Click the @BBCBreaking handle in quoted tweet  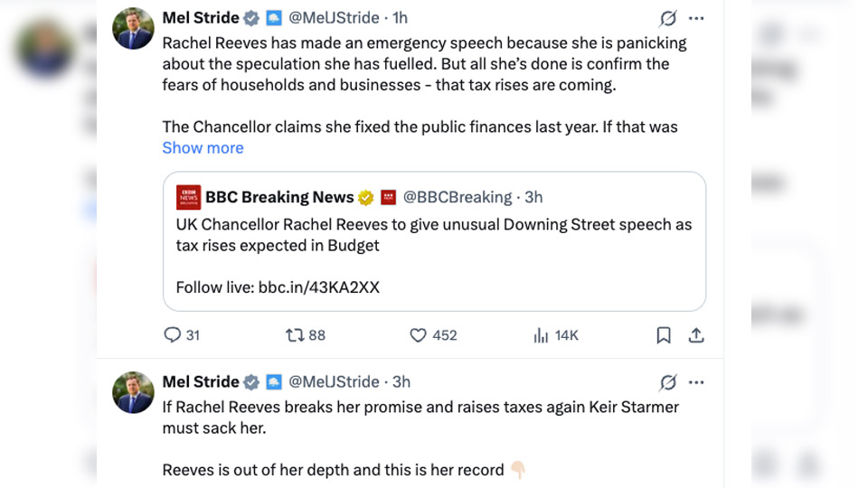[x=458, y=197]
